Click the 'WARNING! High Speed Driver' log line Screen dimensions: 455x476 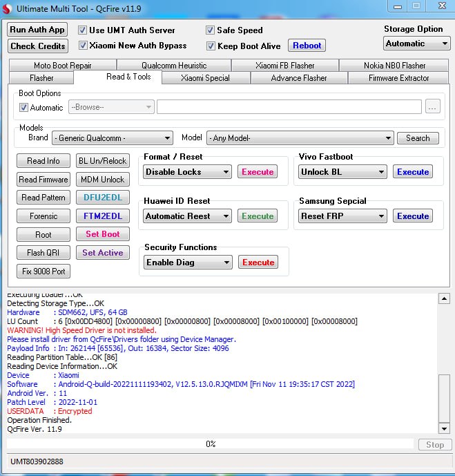click(82, 330)
